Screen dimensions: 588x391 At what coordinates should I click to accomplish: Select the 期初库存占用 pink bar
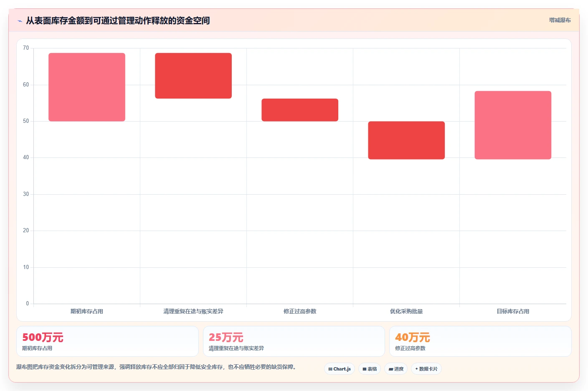tap(87, 87)
